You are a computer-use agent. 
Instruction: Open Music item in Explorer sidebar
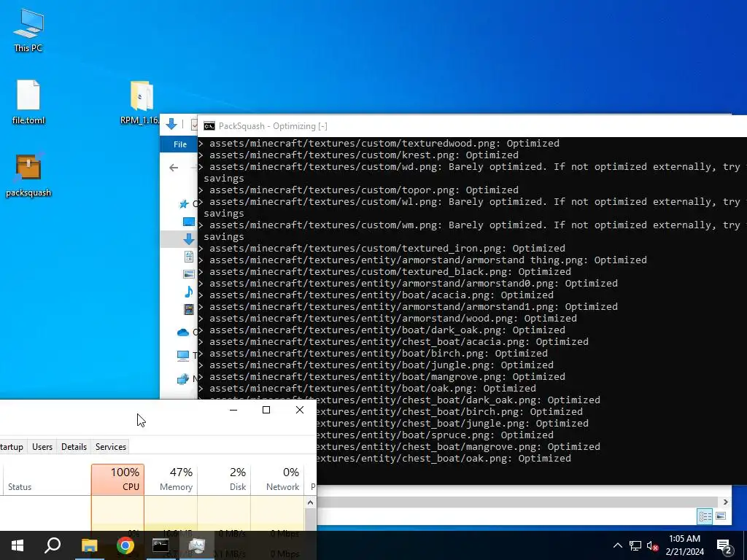point(189,292)
